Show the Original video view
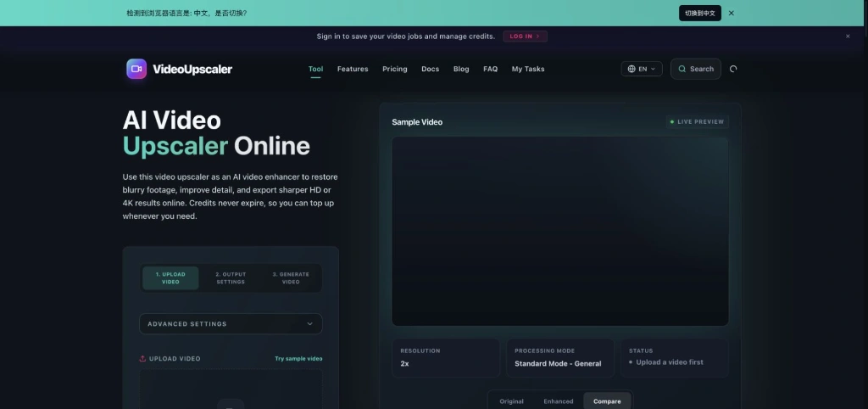Viewport: 868px width, 409px height. 511,401
